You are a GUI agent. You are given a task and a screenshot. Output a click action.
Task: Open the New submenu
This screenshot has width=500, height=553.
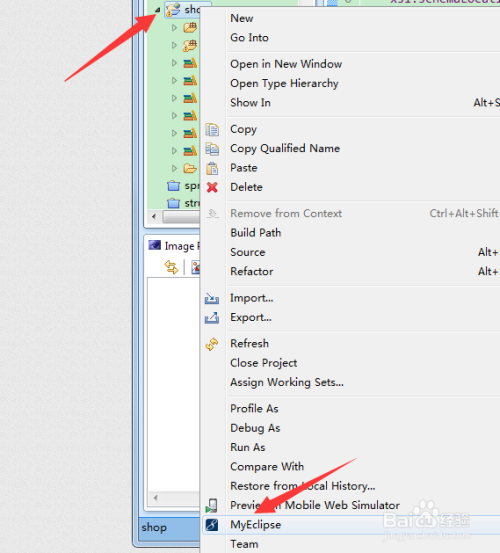(242, 18)
